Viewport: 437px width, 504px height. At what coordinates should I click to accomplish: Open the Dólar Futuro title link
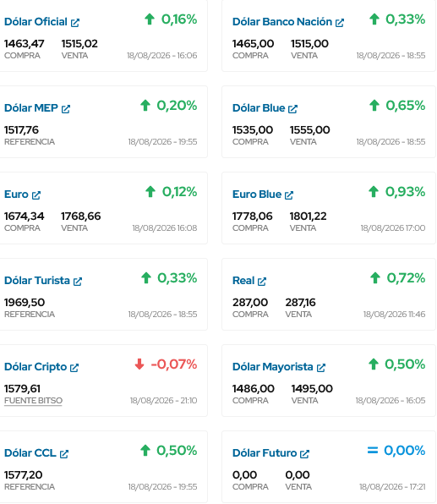click(265, 453)
